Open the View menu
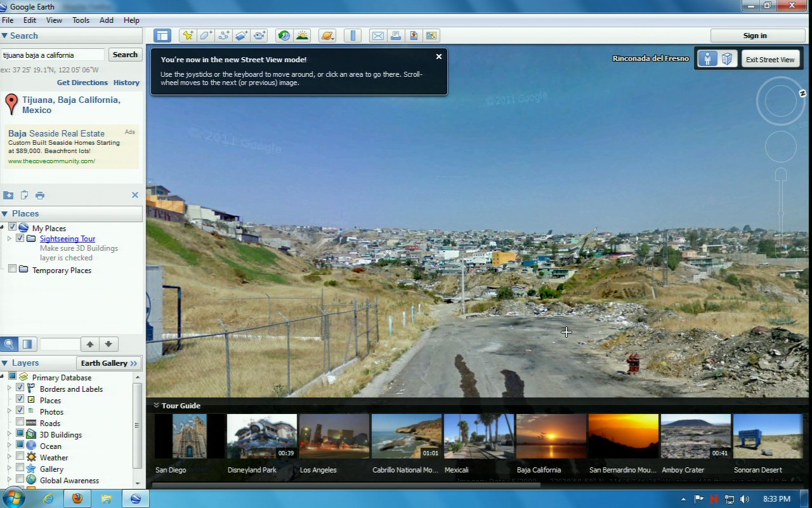This screenshot has width=812, height=508. (x=54, y=20)
